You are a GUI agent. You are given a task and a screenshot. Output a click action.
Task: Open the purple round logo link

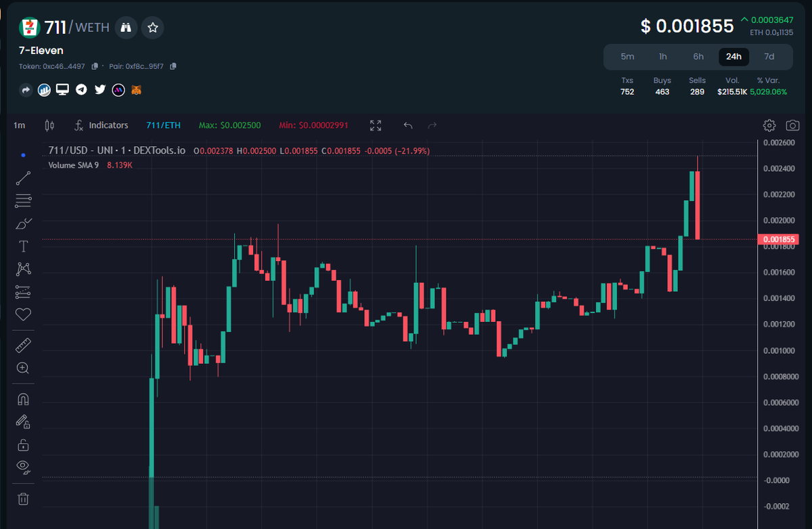click(118, 89)
